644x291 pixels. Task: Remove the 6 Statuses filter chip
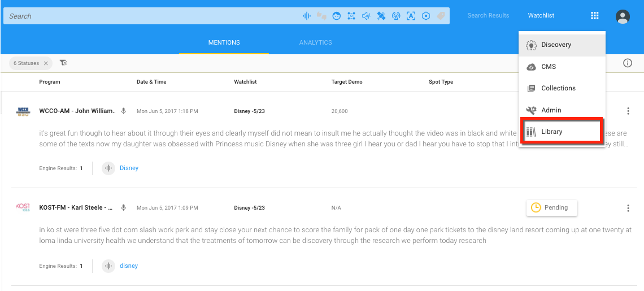tap(46, 63)
